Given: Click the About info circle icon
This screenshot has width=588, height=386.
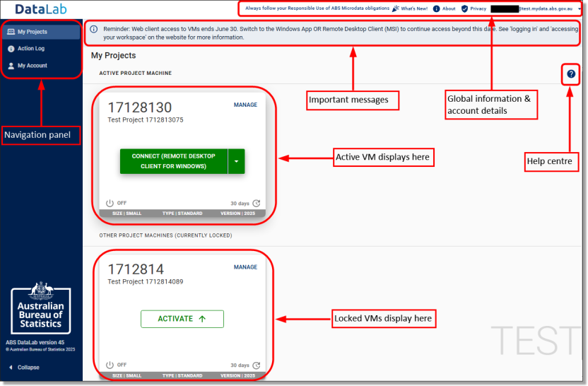Looking at the screenshot, I should point(437,8).
